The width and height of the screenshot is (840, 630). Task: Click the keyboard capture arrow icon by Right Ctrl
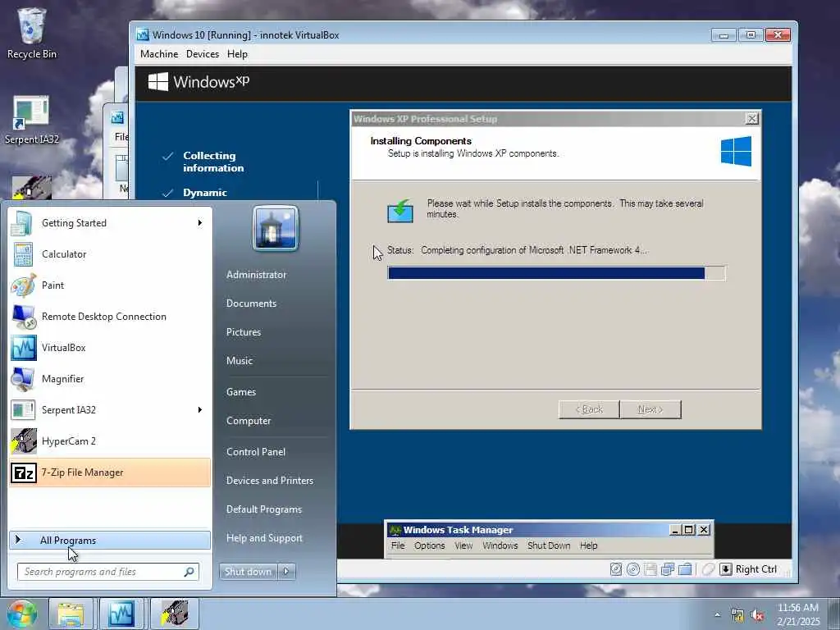[725, 569]
